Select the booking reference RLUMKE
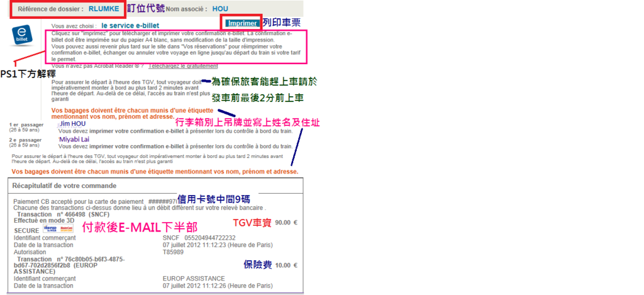The width and height of the screenshot is (644, 295). click(104, 9)
